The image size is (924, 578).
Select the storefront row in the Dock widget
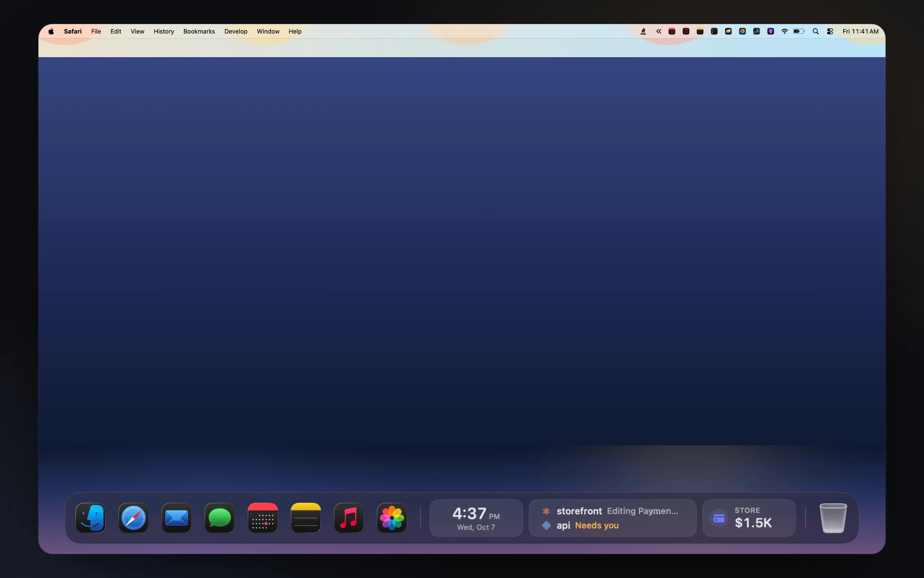[610, 511]
